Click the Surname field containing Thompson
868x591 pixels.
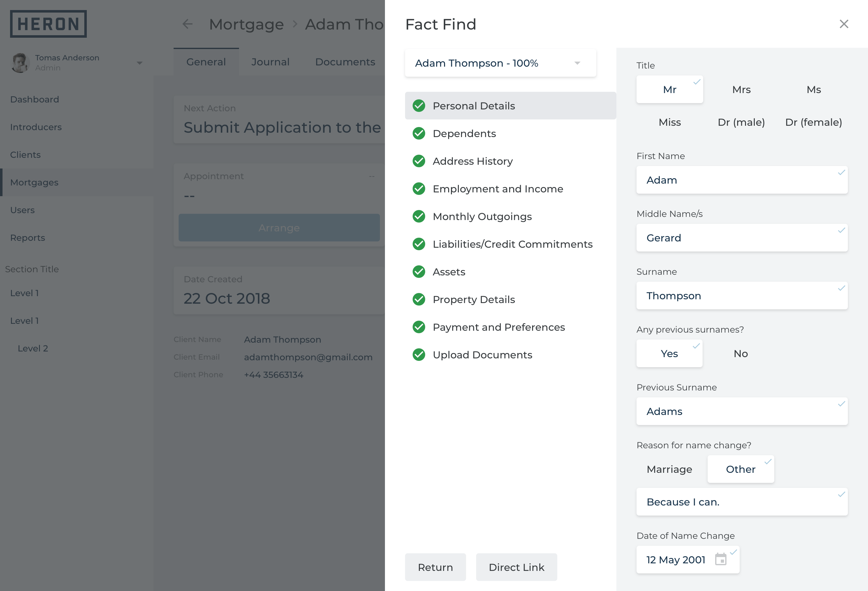pos(742,296)
